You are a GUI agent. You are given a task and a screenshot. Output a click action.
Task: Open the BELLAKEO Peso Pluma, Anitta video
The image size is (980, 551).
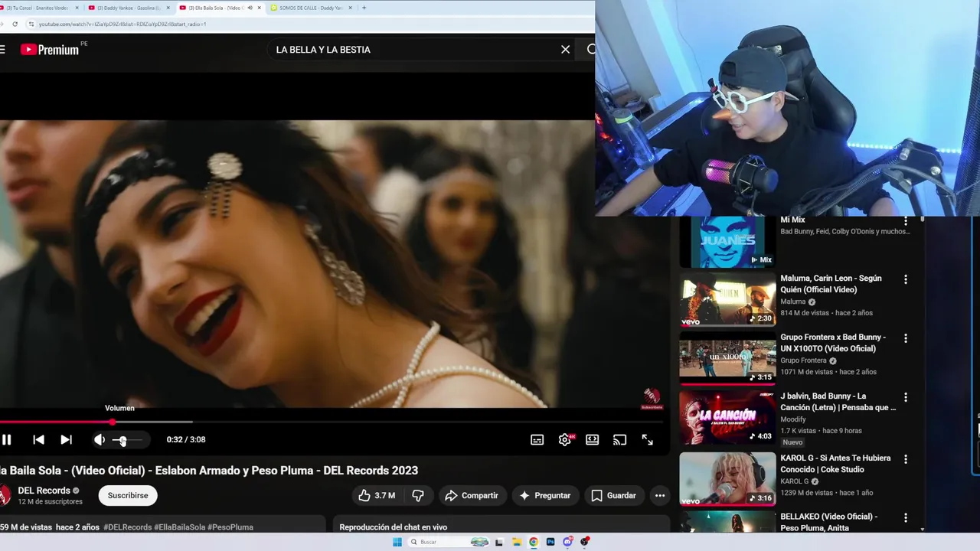coord(829,522)
